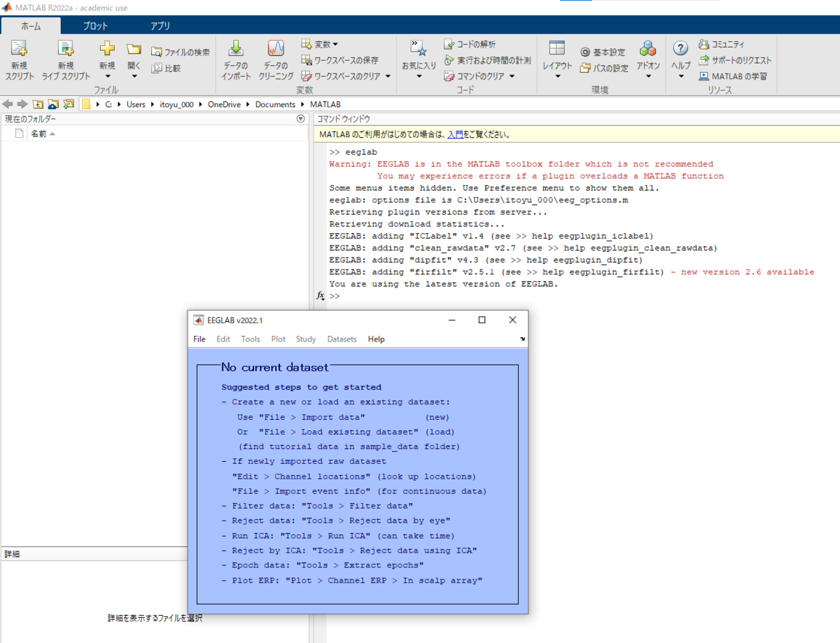Click 実行および時間の計測 (Run and Time)

point(487,60)
